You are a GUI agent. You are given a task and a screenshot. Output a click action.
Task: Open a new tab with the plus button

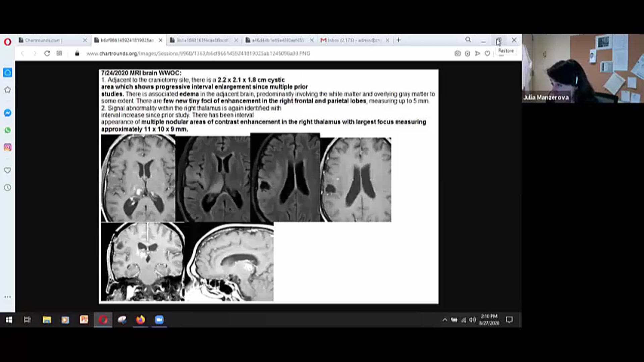click(x=398, y=40)
